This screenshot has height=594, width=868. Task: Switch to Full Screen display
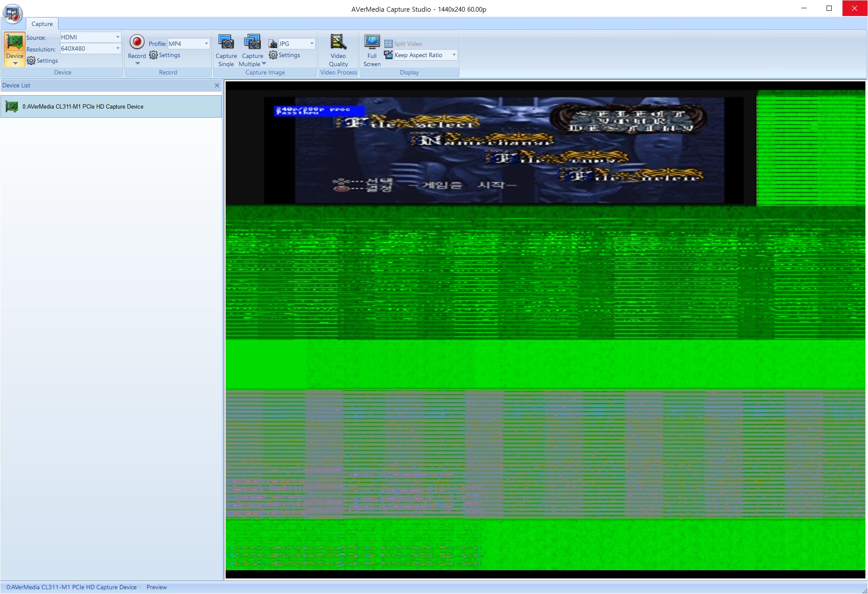(x=372, y=42)
